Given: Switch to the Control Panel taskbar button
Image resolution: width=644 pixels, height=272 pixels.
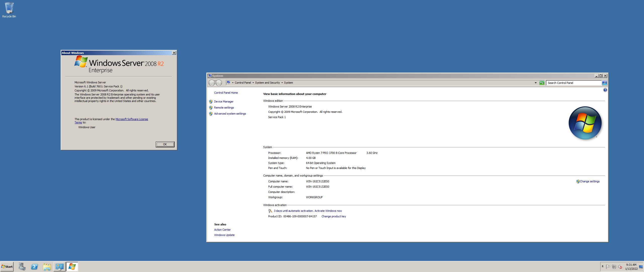Looking at the screenshot, I should tap(60, 267).
